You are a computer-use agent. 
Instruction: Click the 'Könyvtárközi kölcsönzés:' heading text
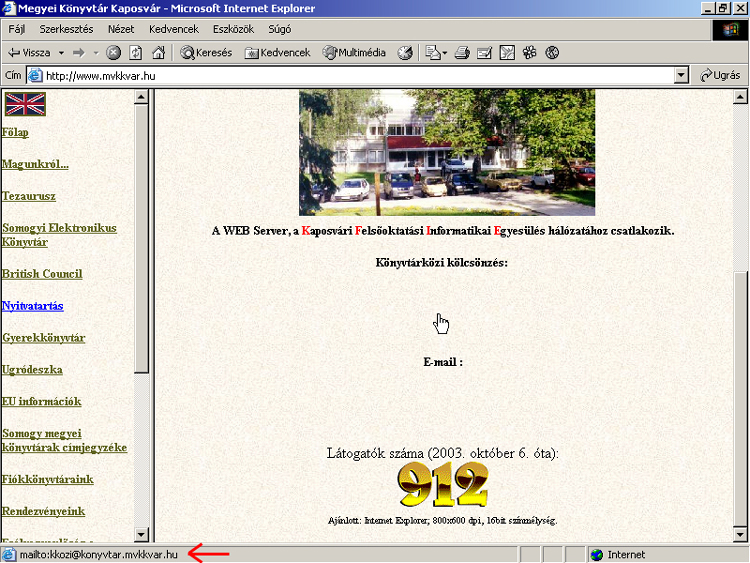tap(441, 263)
